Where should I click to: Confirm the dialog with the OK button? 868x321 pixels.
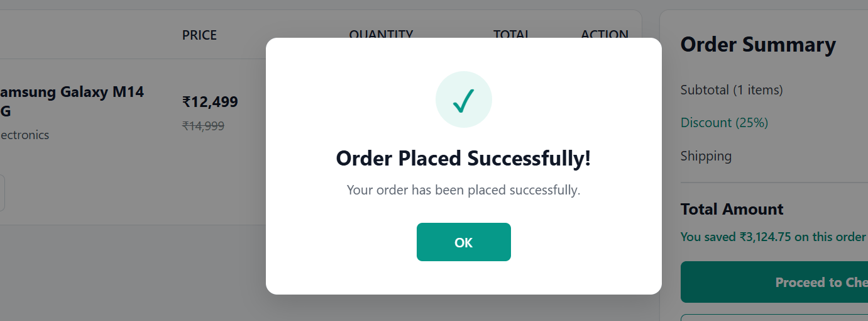tap(463, 242)
